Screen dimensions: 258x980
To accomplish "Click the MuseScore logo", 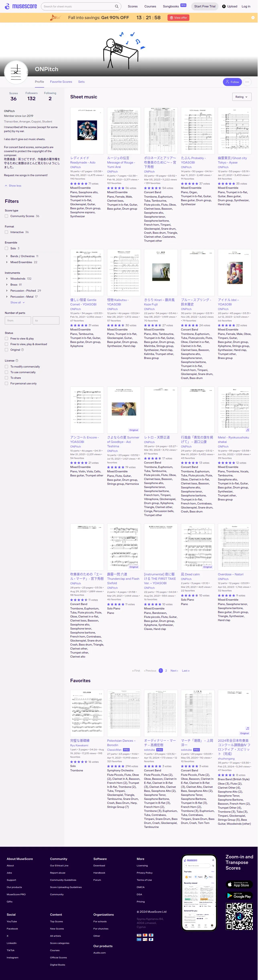I will pyautogui.click(x=21, y=6).
